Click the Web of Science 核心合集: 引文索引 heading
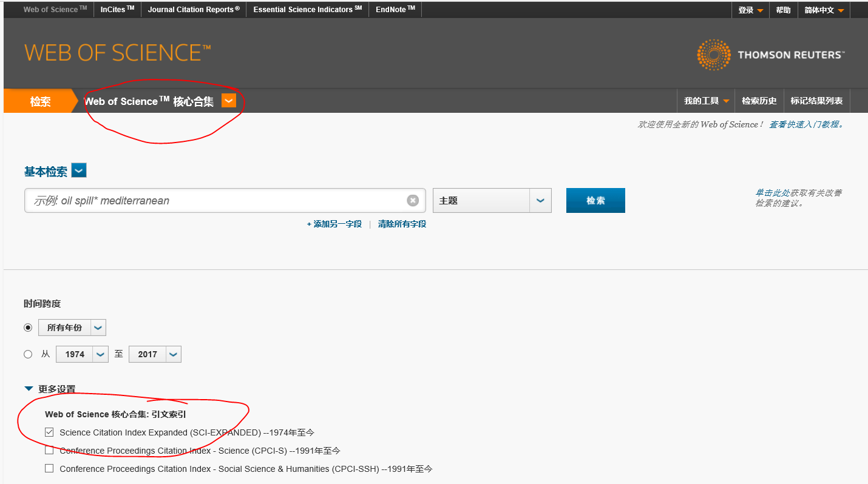 point(115,414)
